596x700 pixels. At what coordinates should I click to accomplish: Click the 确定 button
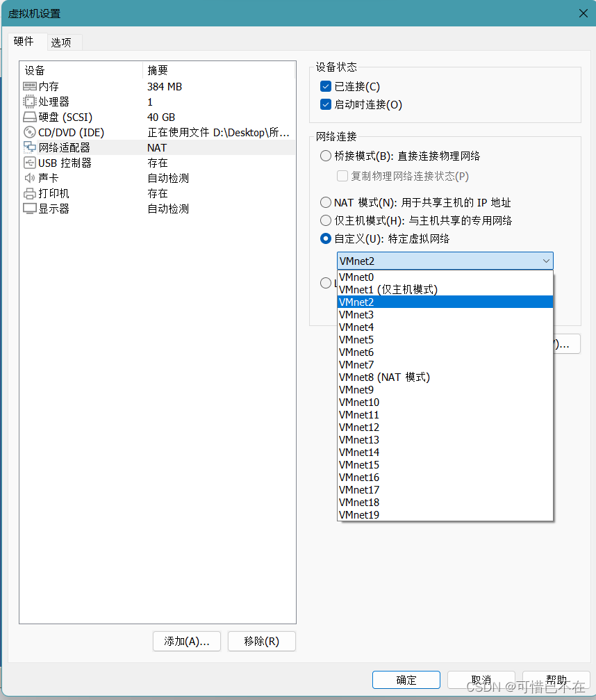406,680
